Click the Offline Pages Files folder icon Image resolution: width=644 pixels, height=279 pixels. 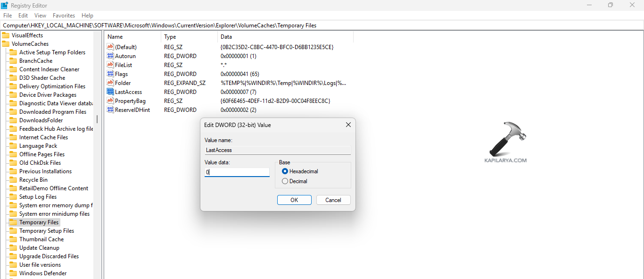[13, 154]
